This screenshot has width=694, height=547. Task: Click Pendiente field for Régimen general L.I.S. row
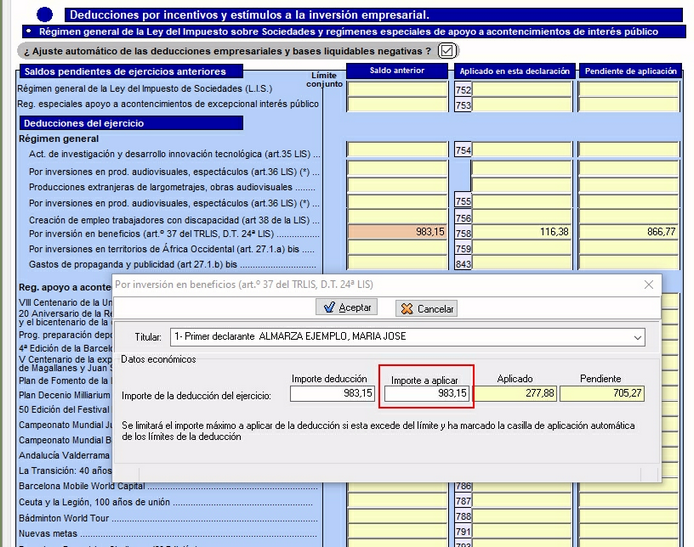[x=628, y=89]
